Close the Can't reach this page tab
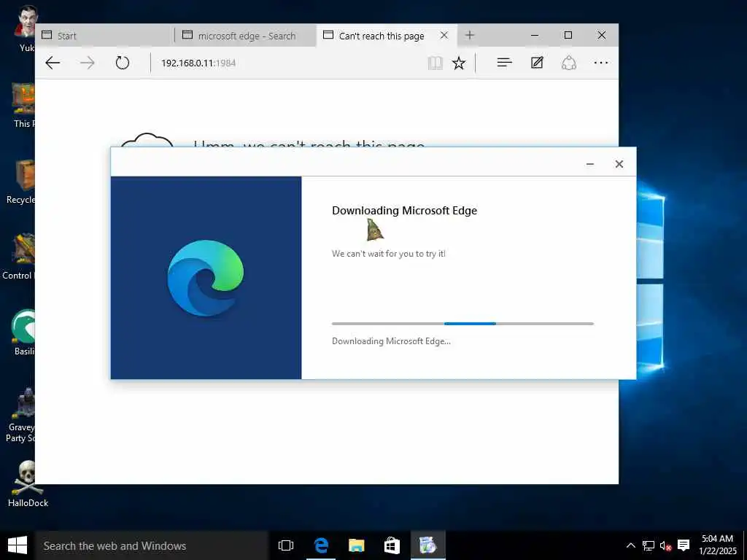Image resolution: width=747 pixels, height=560 pixels. point(444,35)
